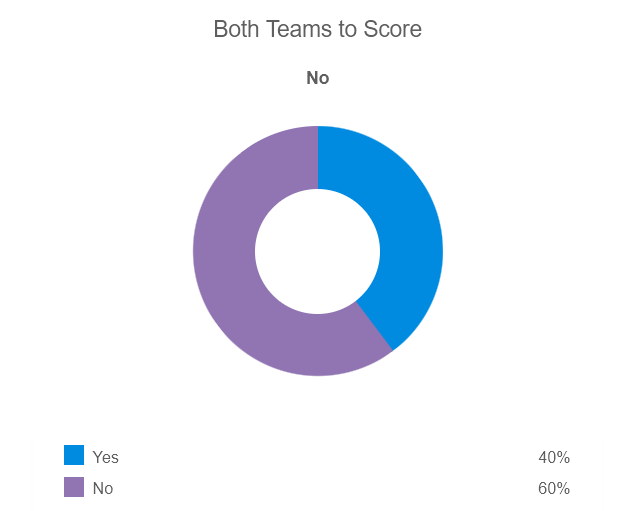Click the percentage shown for Yes
The width and height of the screenshot is (633, 511).
[x=553, y=457]
